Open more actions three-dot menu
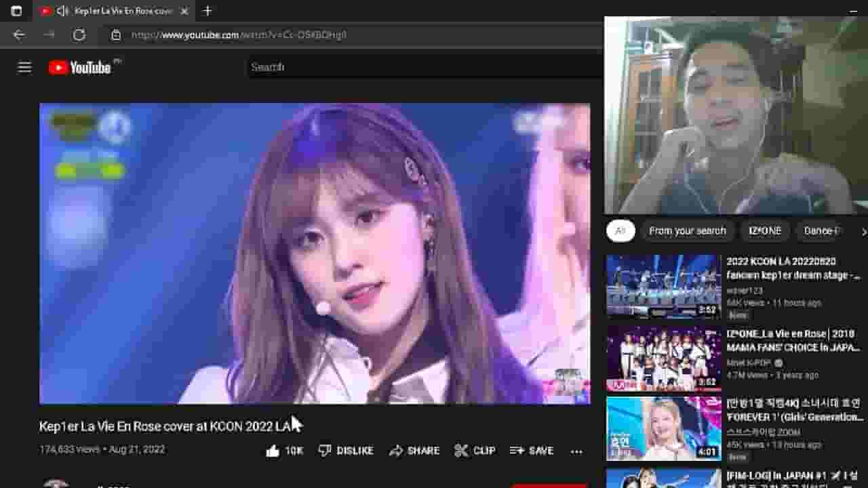 pyautogui.click(x=576, y=451)
